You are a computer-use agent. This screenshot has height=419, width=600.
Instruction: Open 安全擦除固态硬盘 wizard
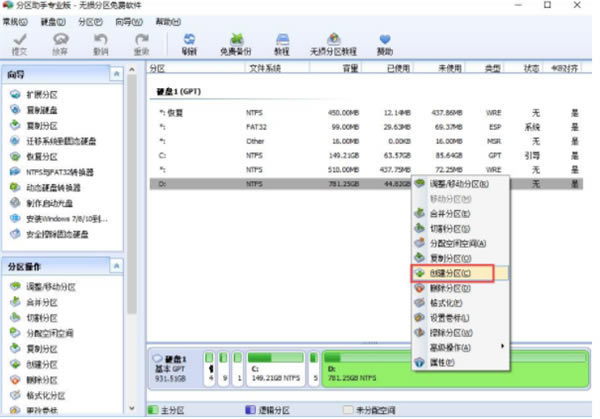tap(49, 234)
